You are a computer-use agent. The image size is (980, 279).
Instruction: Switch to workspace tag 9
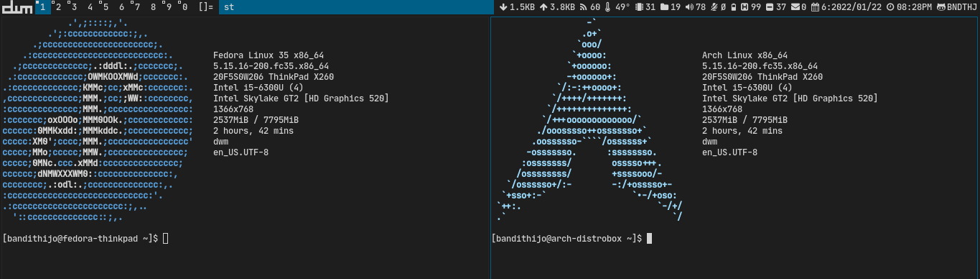coord(168,7)
